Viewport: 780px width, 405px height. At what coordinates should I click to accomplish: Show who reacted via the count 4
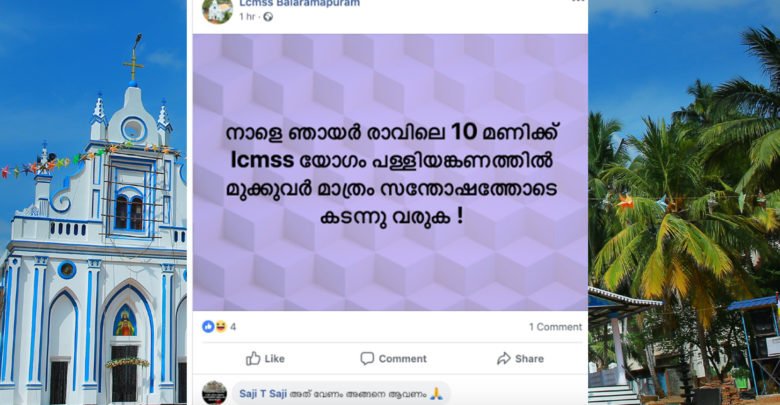233,327
